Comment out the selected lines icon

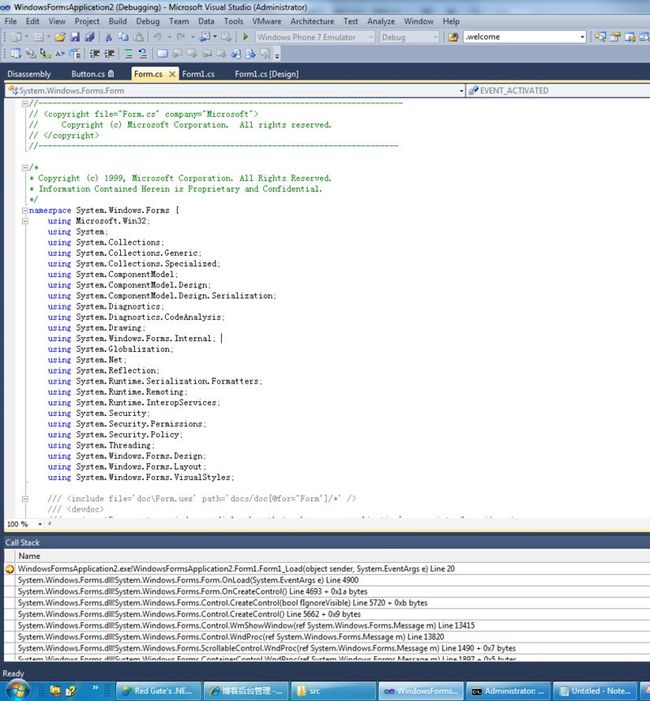click(x=128, y=54)
